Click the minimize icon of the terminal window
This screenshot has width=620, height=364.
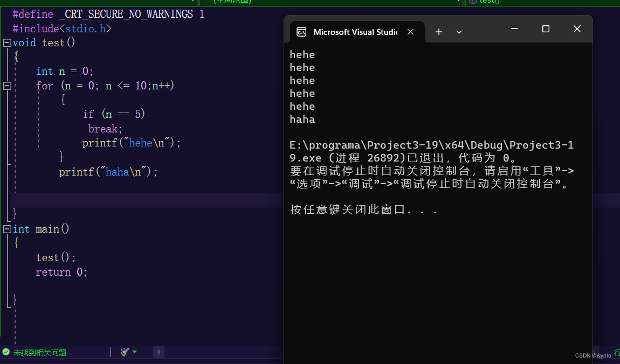tap(514, 29)
